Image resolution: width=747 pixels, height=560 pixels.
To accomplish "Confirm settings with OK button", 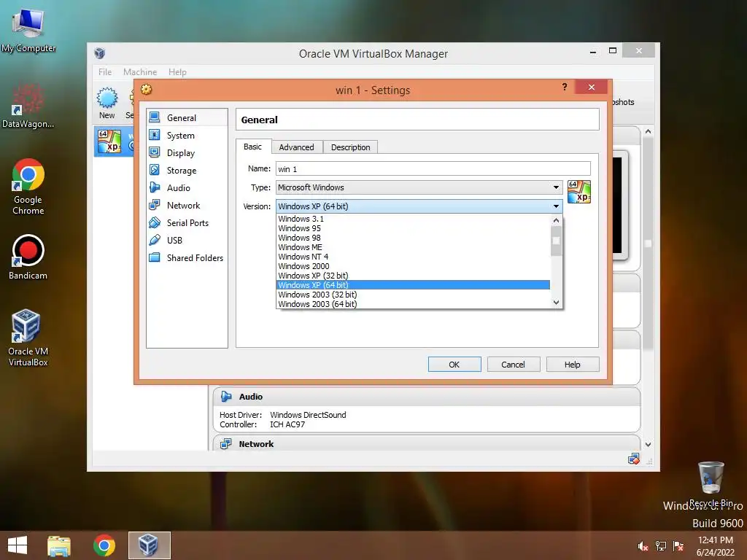I will point(454,365).
